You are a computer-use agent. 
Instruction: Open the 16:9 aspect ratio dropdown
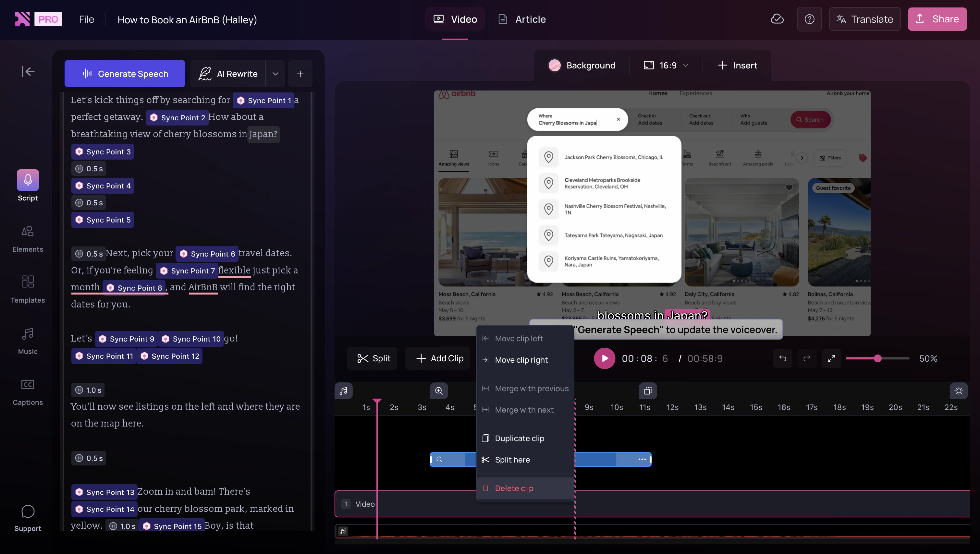pyautogui.click(x=666, y=66)
